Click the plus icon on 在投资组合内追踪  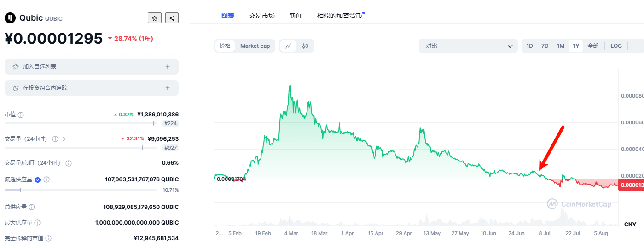coord(168,88)
